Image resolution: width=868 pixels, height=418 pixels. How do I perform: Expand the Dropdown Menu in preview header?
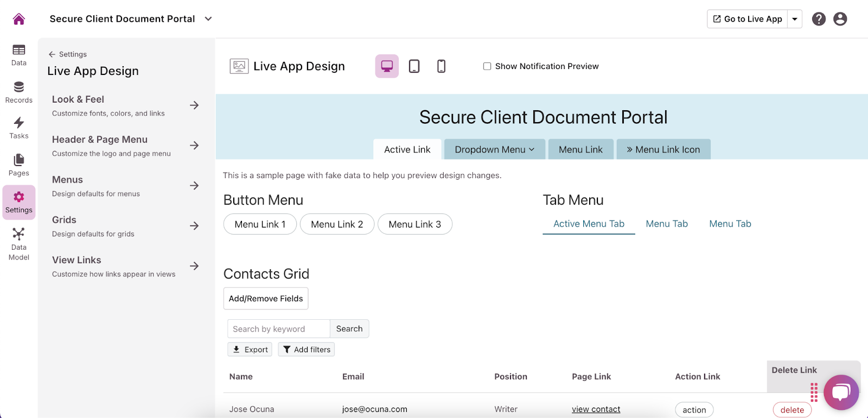coord(494,149)
